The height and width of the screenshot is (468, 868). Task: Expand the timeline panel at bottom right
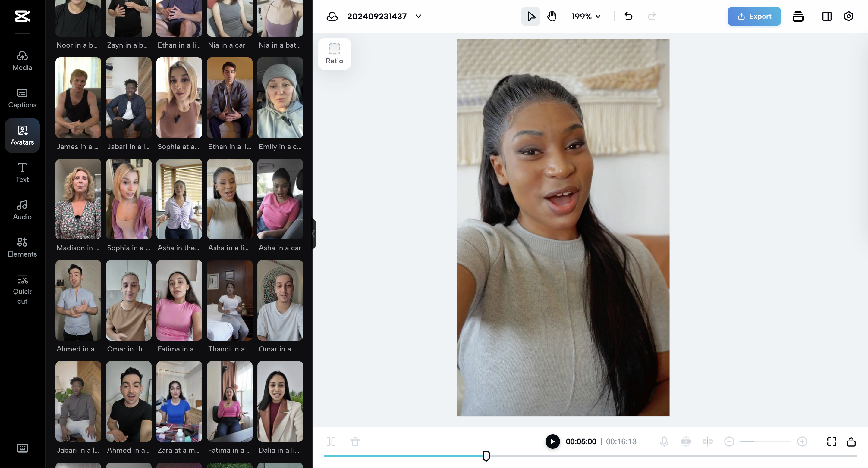(851, 441)
